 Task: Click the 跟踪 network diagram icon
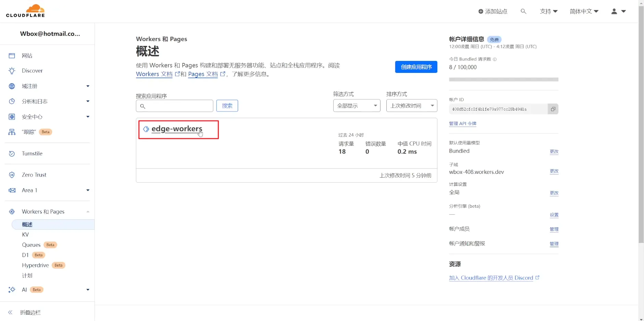tap(12, 132)
